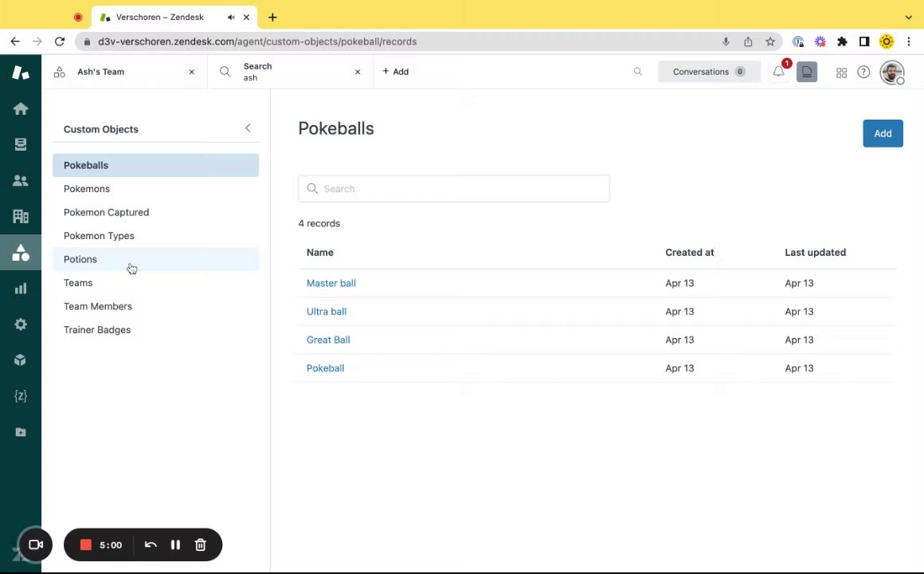This screenshot has width=924, height=574.
Task: Select Pokemon Captured object
Action: pyautogui.click(x=155, y=212)
